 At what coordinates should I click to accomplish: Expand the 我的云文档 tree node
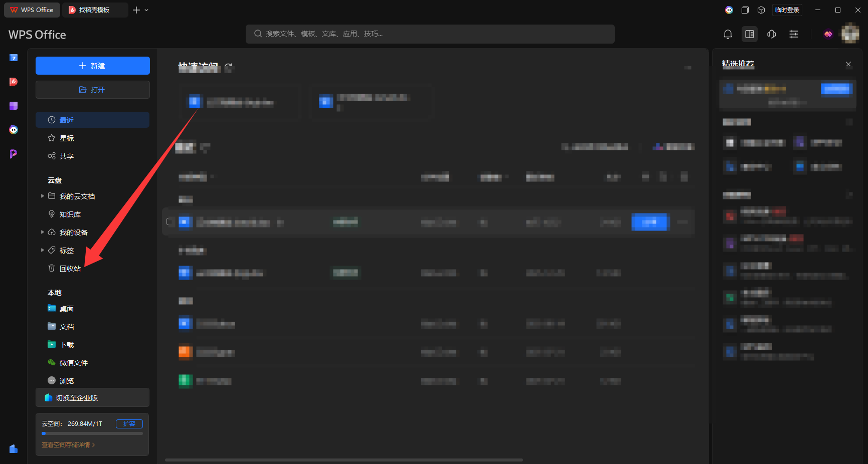[43, 196]
